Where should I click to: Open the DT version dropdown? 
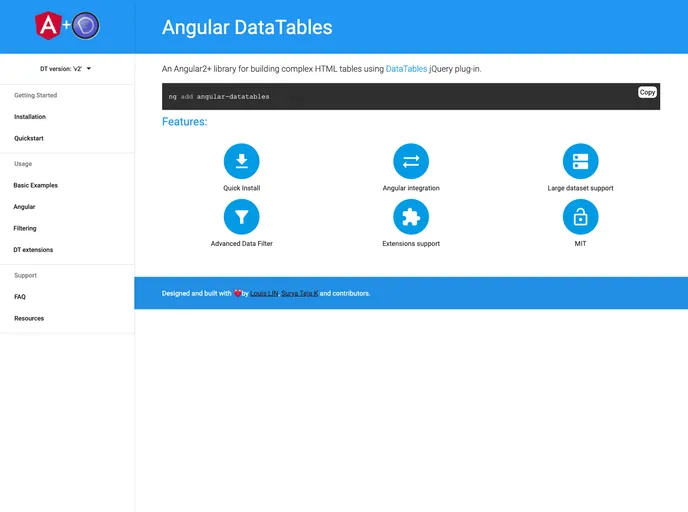[66, 69]
